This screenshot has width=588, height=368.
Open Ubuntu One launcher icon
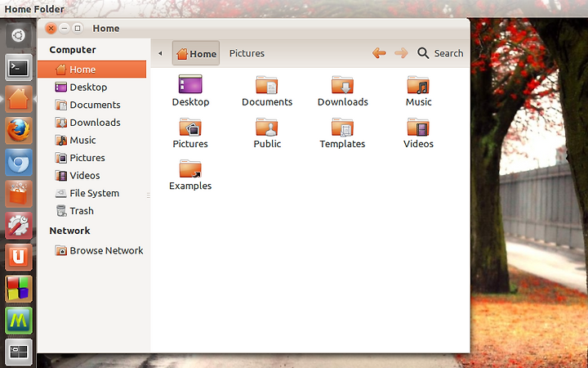[18, 258]
